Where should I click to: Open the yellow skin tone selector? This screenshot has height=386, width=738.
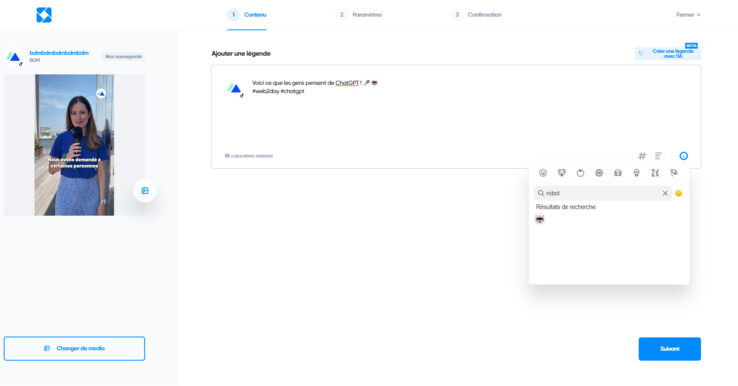[x=678, y=193]
